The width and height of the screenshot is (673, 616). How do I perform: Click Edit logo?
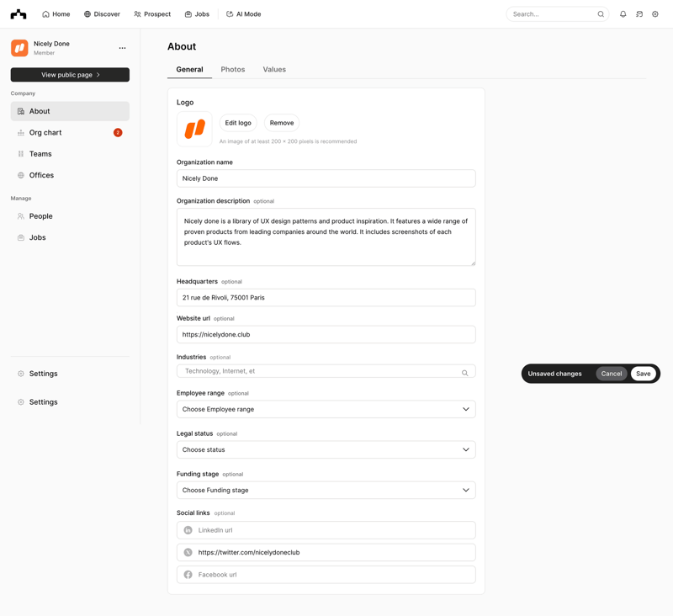point(238,123)
